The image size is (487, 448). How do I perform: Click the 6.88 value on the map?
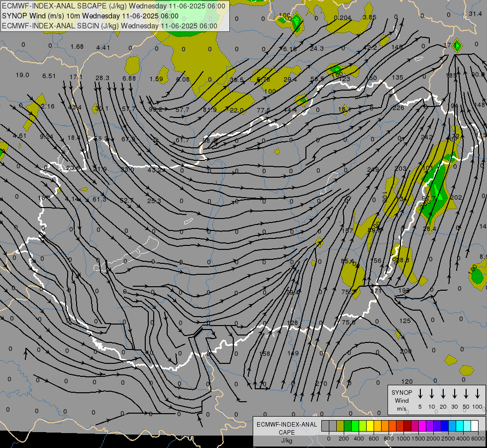129,78
